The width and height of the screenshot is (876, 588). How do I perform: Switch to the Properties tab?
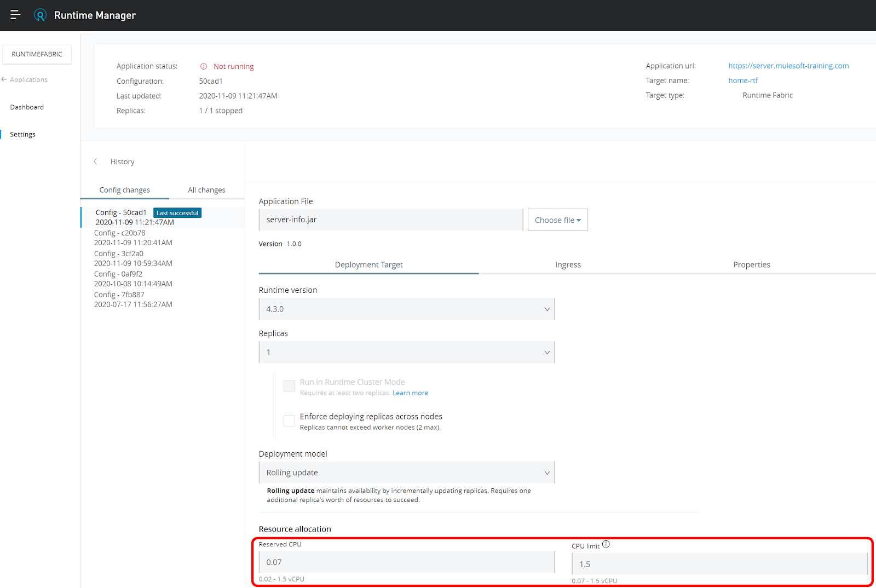tap(752, 264)
